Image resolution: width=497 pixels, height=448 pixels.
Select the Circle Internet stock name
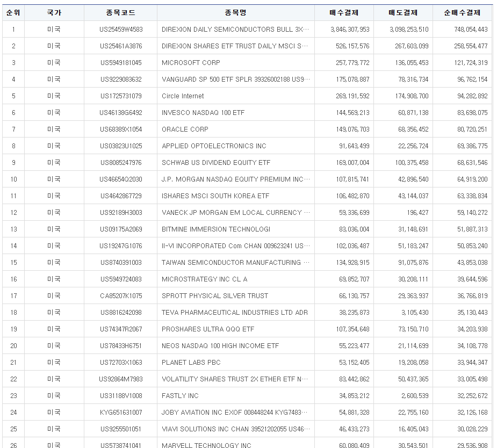(182, 96)
